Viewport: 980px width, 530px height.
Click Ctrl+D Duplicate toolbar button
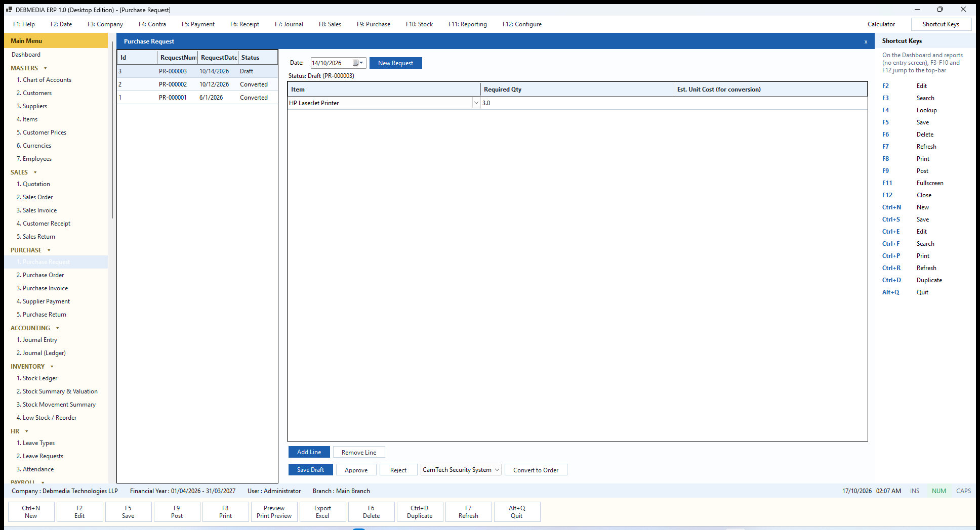(x=420, y=512)
